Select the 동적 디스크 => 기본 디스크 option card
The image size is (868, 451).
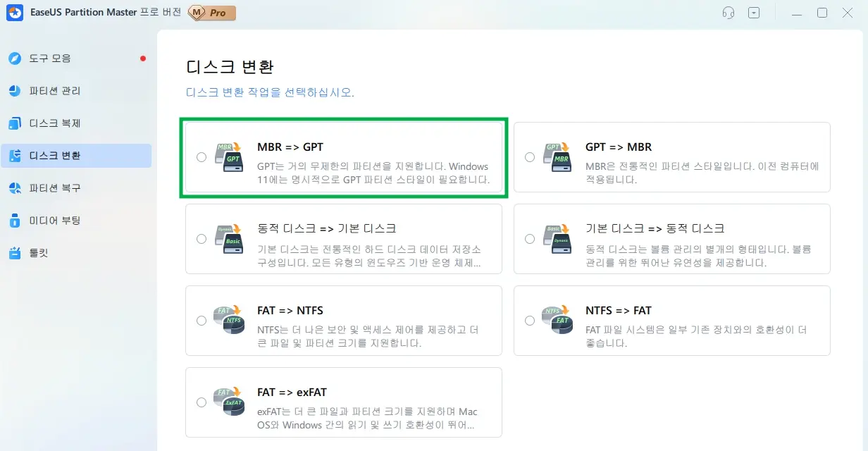click(x=343, y=239)
